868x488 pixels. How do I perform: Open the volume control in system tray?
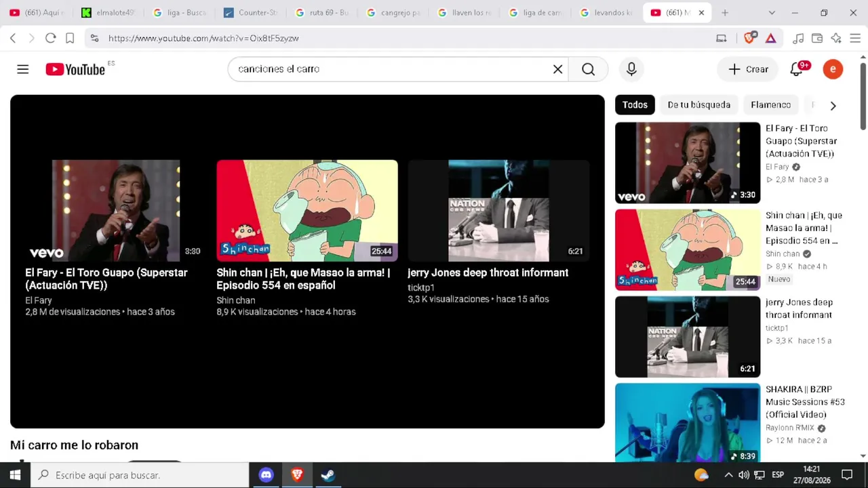[x=744, y=475]
